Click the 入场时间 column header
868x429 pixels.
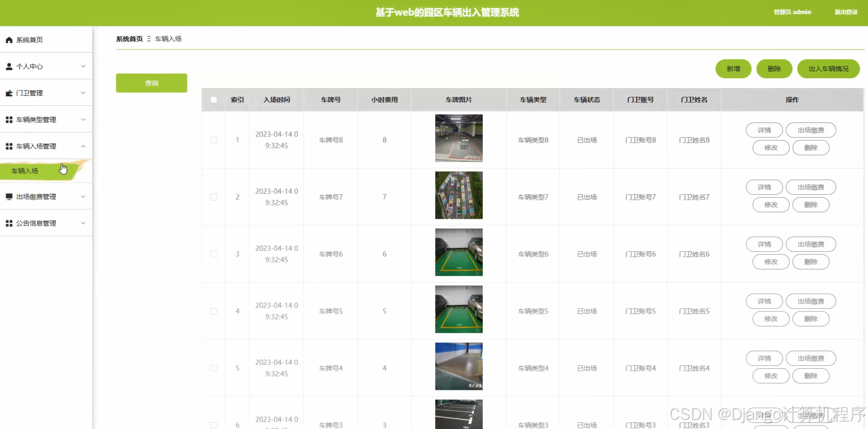[x=276, y=100]
